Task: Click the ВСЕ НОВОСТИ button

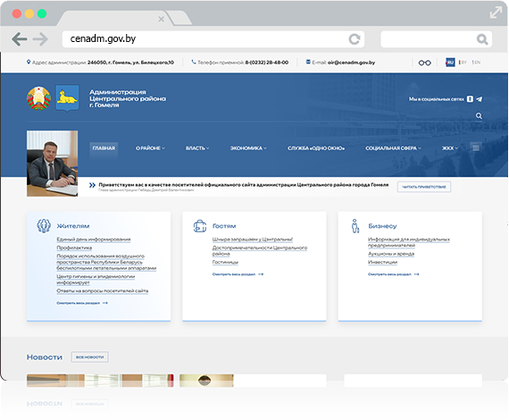Action: tap(90, 357)
